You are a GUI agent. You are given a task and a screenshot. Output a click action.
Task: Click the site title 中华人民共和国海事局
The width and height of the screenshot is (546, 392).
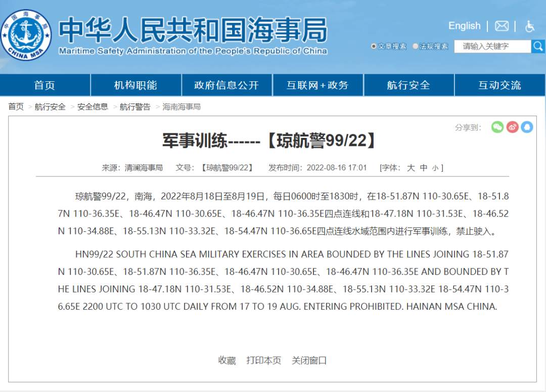[x=193, y=30]
